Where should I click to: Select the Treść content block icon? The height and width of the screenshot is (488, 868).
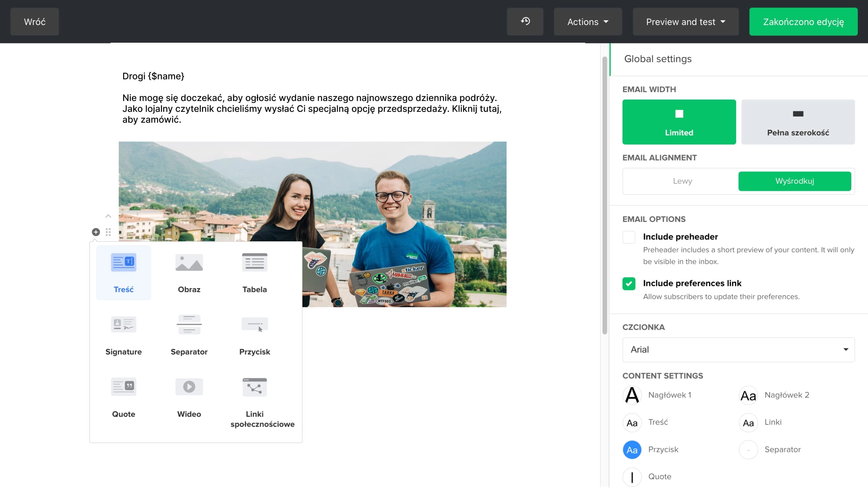point(123,263)
